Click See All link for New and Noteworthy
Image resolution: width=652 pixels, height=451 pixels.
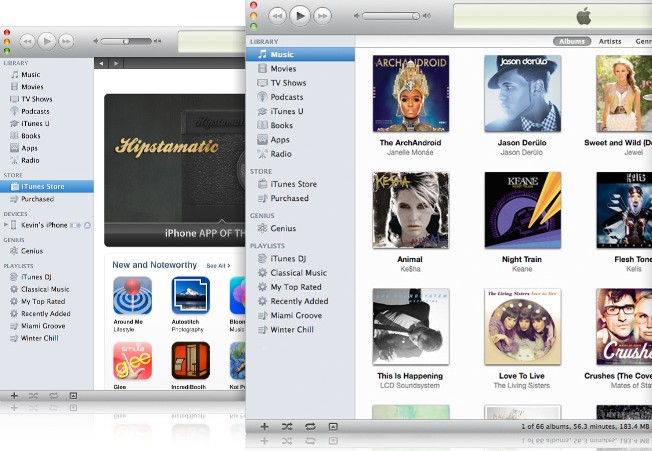click(x=218, y=266)
